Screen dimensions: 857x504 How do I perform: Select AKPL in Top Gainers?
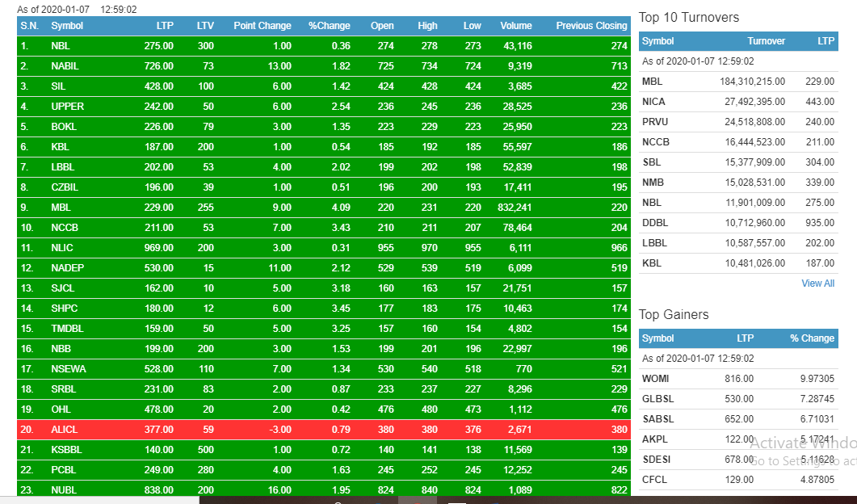654,439
